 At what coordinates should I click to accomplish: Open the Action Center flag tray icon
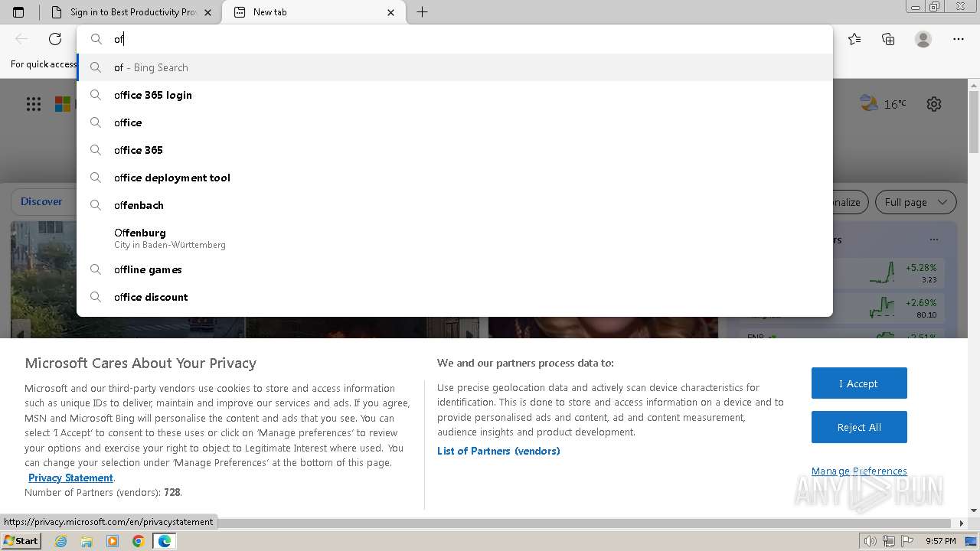pos(907,541)
